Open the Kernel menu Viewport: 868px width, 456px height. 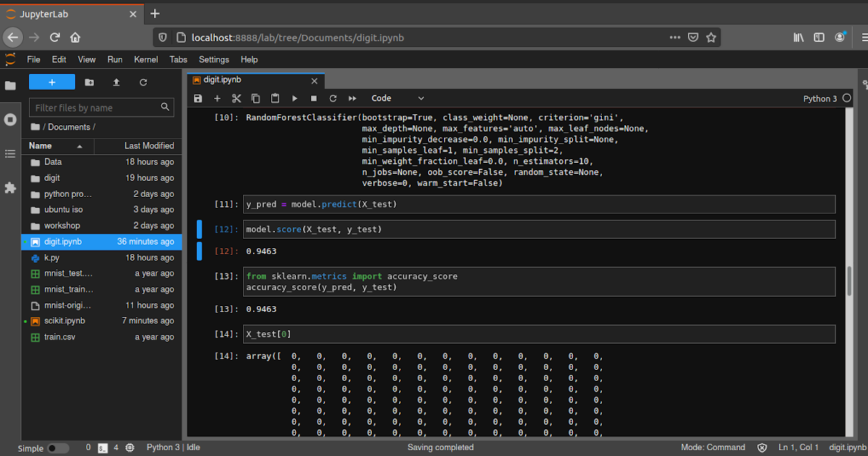145,59
